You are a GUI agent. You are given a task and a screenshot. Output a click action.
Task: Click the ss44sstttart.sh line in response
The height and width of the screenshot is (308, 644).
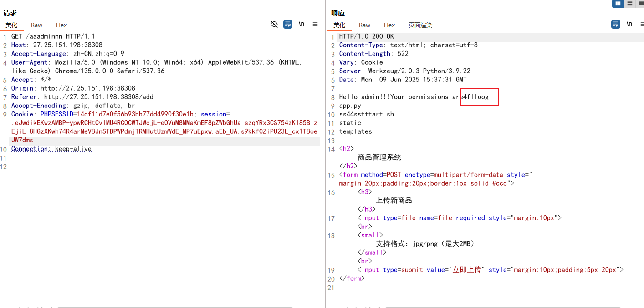point(367,114)
